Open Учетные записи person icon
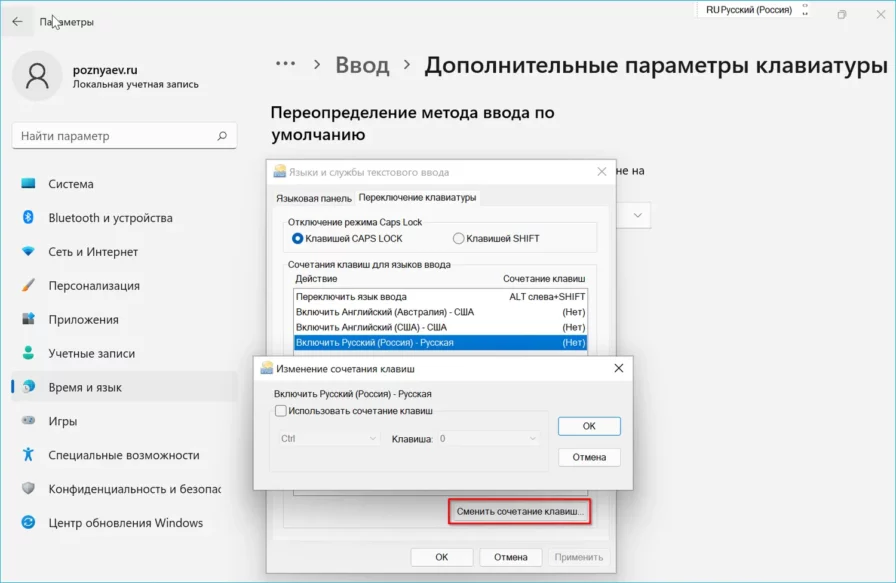The width and height of the screenshot is (896, 583). [x=28, y=353]
